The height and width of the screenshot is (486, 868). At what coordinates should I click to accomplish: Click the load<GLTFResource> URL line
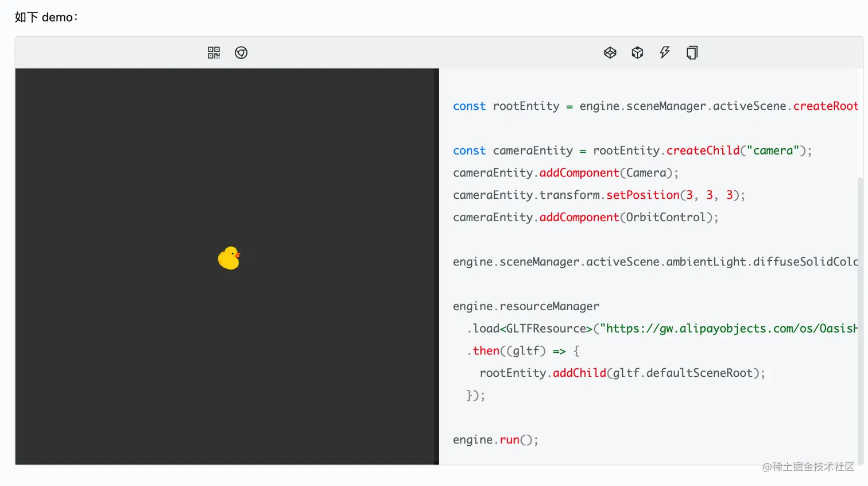point(662,329)
